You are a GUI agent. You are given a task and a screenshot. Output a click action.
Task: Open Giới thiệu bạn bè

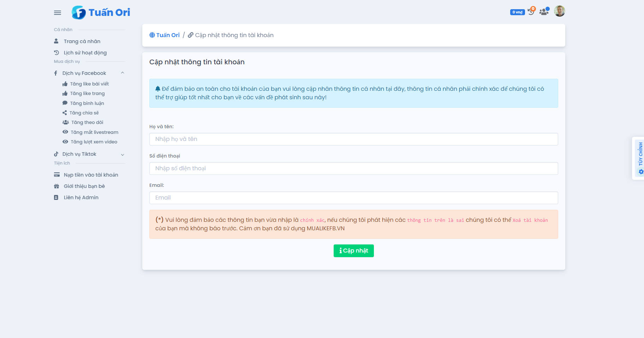coord(84,186)
